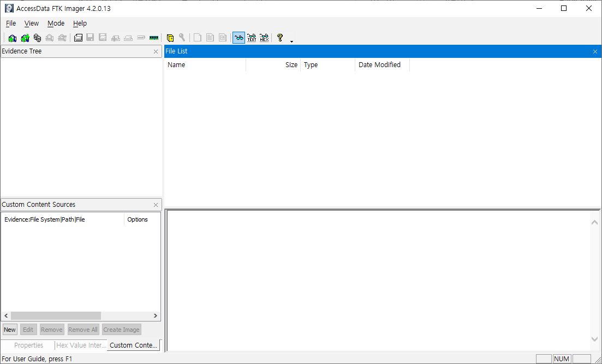Sort file list by Name column
The width and height of the screenshot is (602, 364).
(205, 65)
